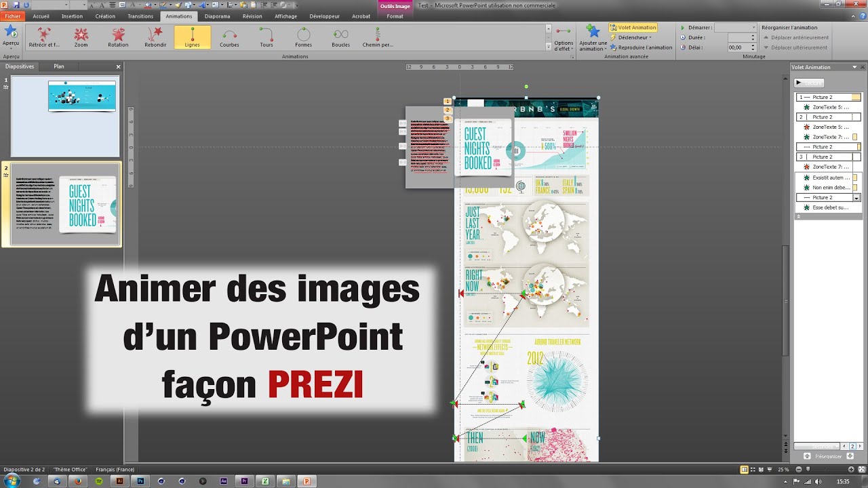Click the Français (France) language indicator

coord(115,469)
